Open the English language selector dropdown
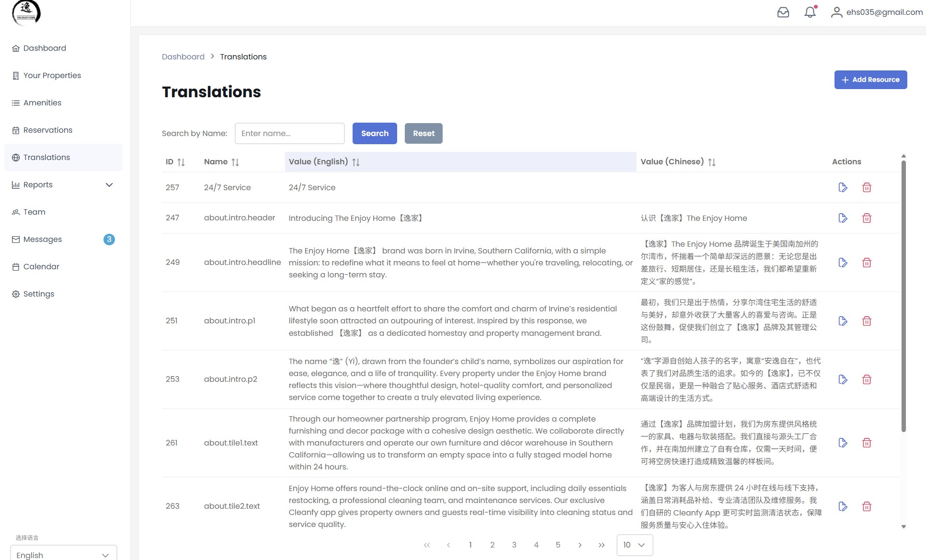This screenshot has height=560, width=926. (63, 554)
